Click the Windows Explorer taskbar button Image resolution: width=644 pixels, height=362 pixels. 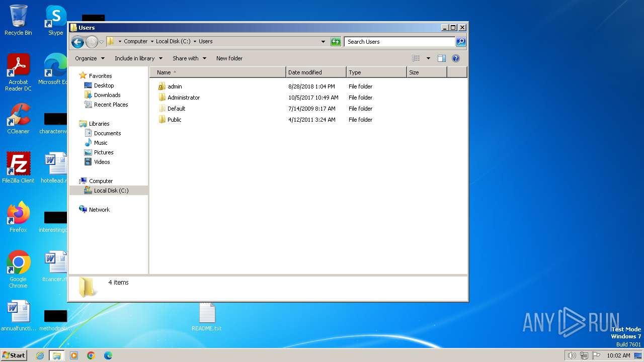(x=57, y=355)
